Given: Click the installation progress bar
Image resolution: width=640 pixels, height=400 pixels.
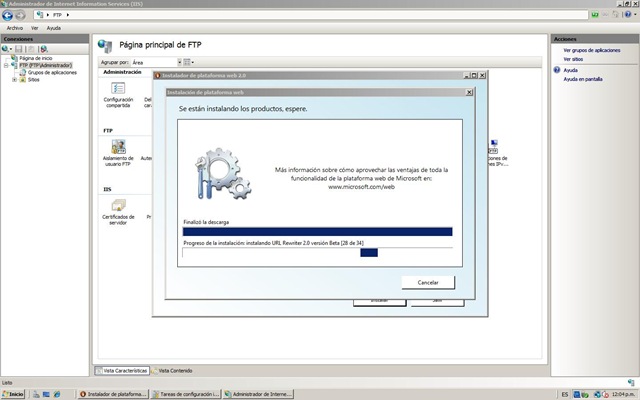Looking at the screenshot, I should [318, 253].
